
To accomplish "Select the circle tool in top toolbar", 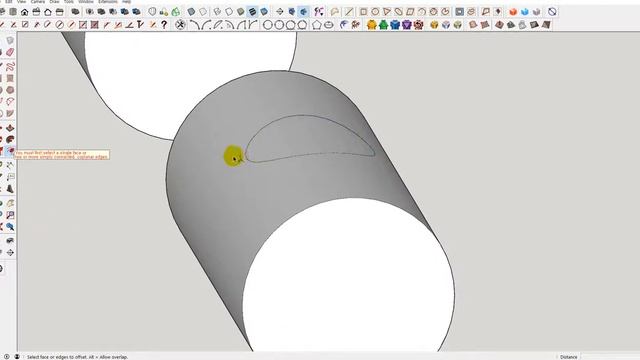I will (x=375, y=12).
